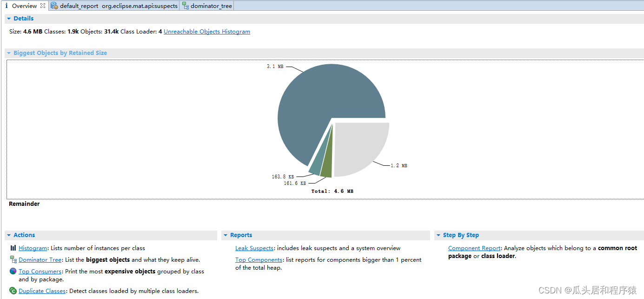
Task: Collapse the Actions section
Action: pyautogui.click(x=9, y=235)
